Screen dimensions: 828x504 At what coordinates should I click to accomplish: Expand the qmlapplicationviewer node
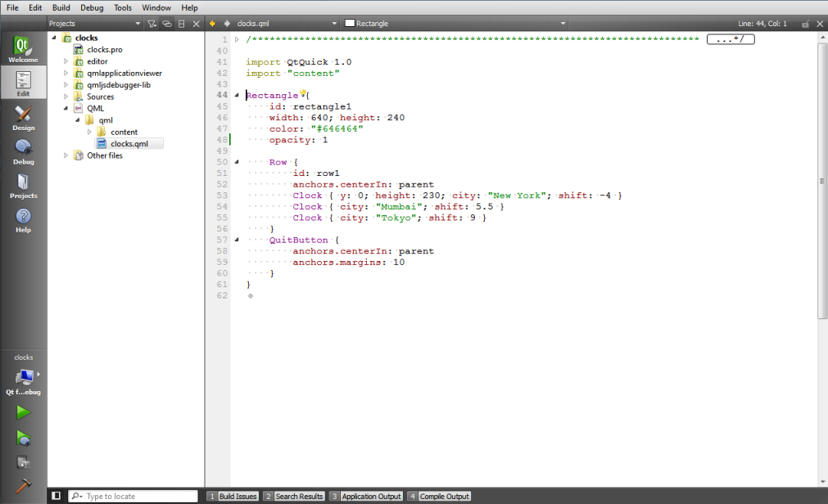66,73
